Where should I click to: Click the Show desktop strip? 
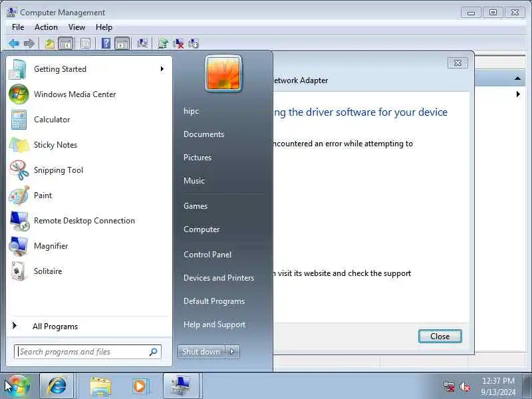[527, 386]
